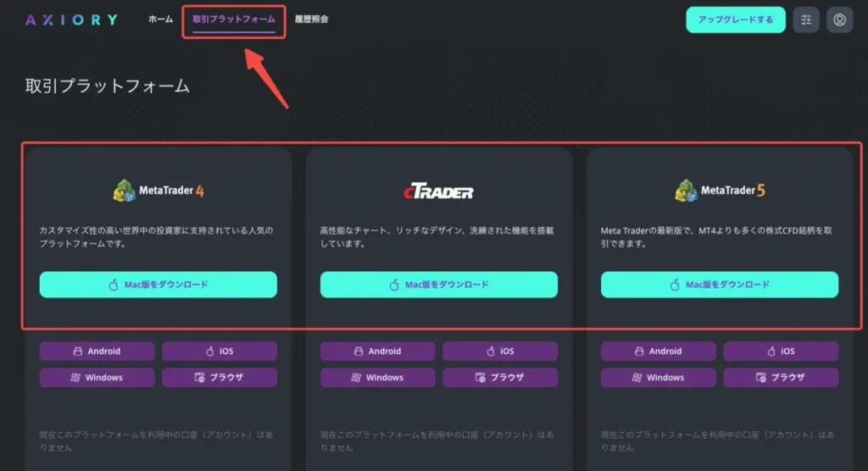Download Mac version of MetaTrader 5
The image size is (868, 471).
(x=720, y=285)
